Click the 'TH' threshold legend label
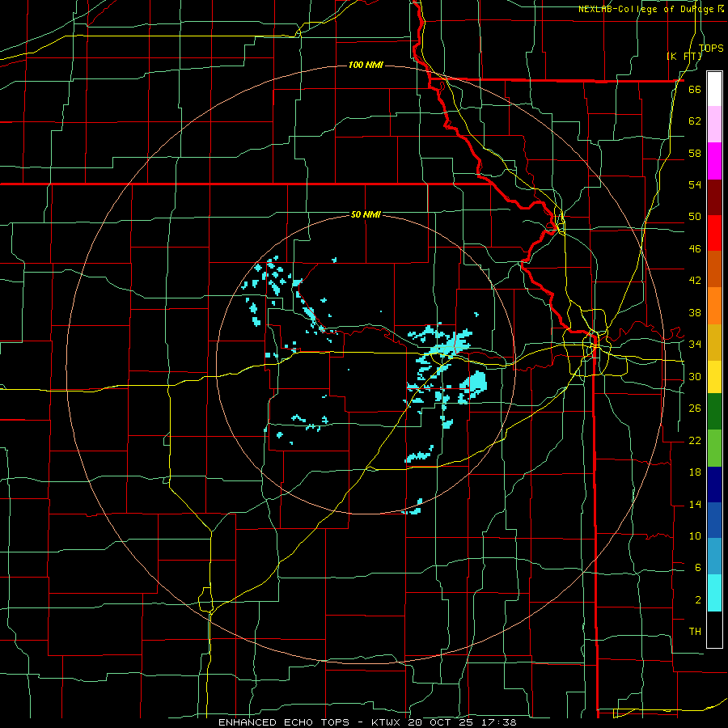Image resolution: width=728 pixels, height=728 pixels. coord(695,632)
